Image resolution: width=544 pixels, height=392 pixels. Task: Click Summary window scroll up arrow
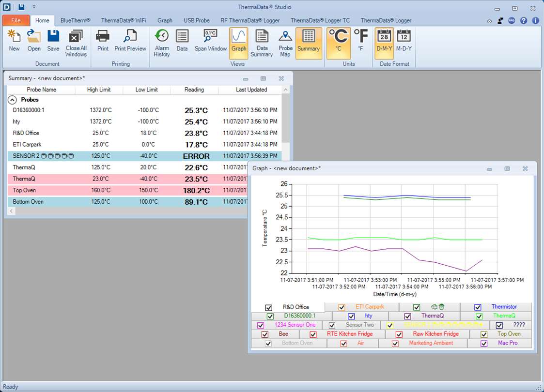pyautogui.click(x=285, y=90)
